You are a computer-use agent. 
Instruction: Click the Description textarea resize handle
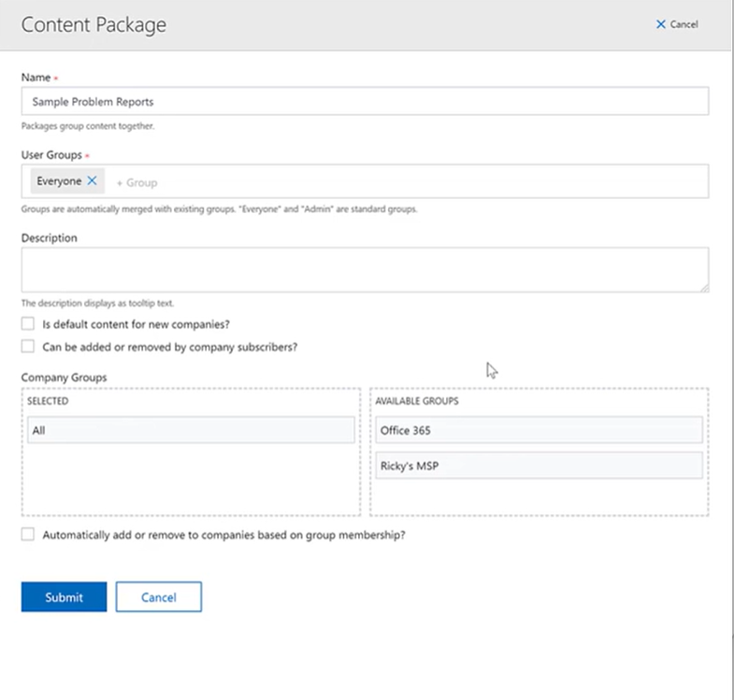(x=704, y=288)
